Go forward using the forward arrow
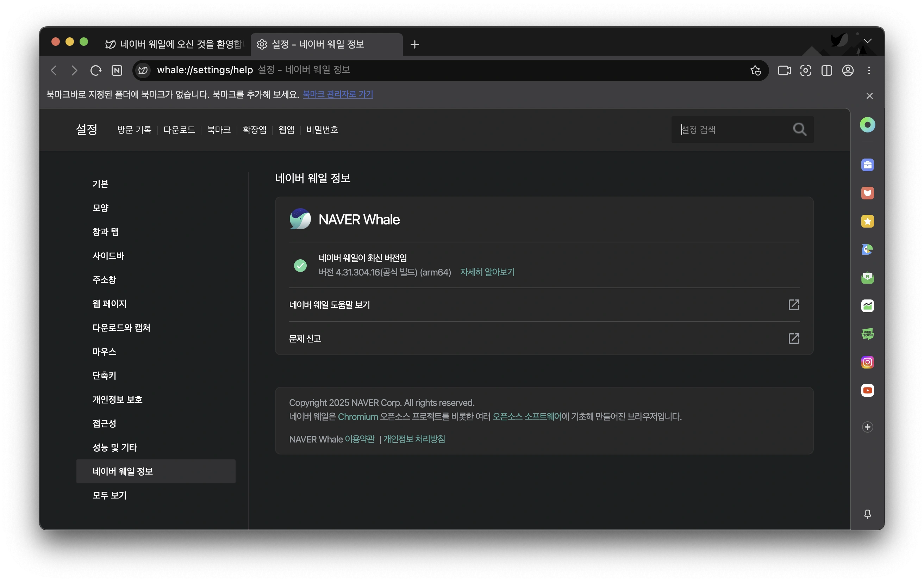924x582 pixels. tap(74, 70)
